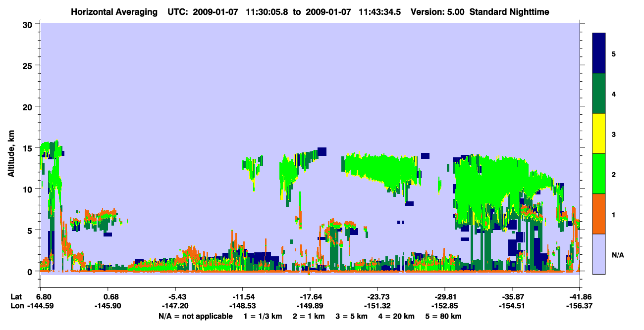Click longitude value '-156.37'
Viewport: 644px width, 330px height.
(x=579, y=306)
